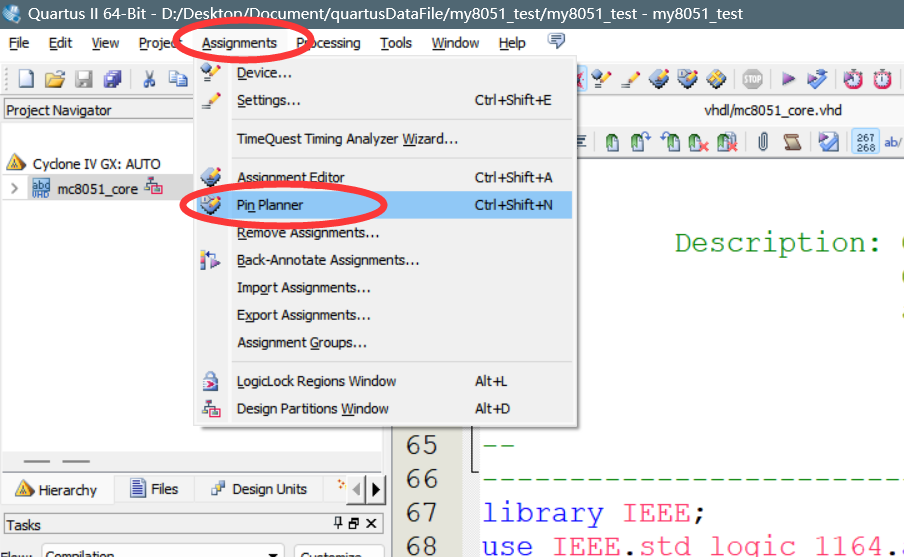This screenshot has width=904, height=557.
Task: Open the Window menu
Action: (455, 43)
